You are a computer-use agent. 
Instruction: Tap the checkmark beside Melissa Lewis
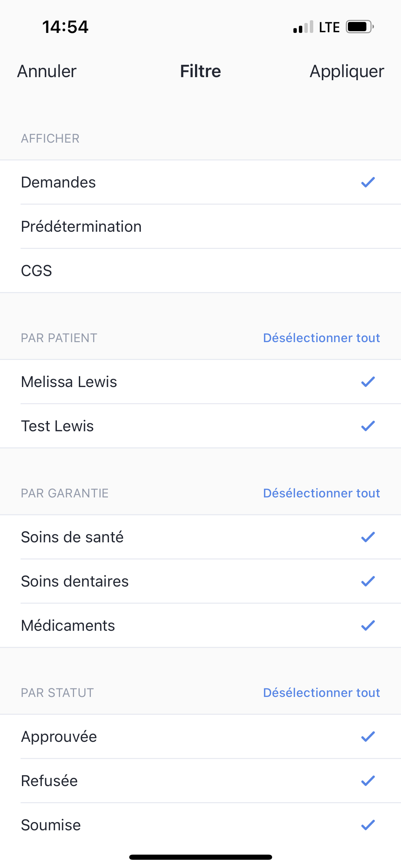coord(368,382)
